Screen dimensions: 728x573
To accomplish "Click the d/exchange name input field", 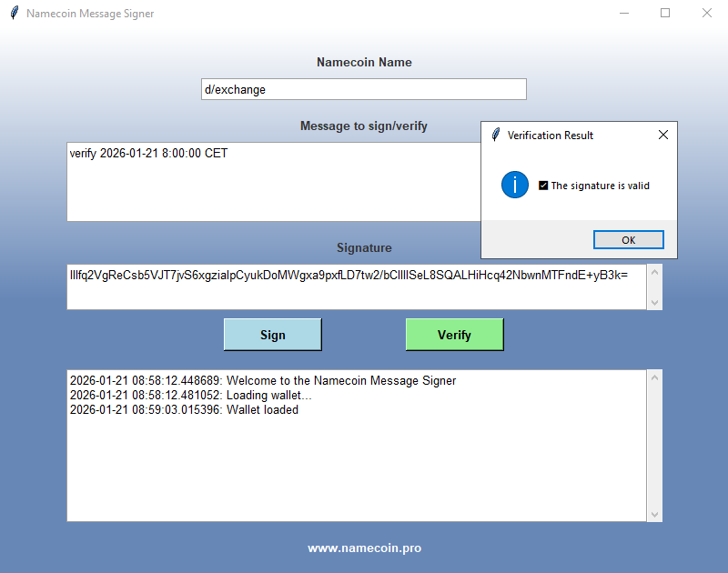I will click(363, 89).
